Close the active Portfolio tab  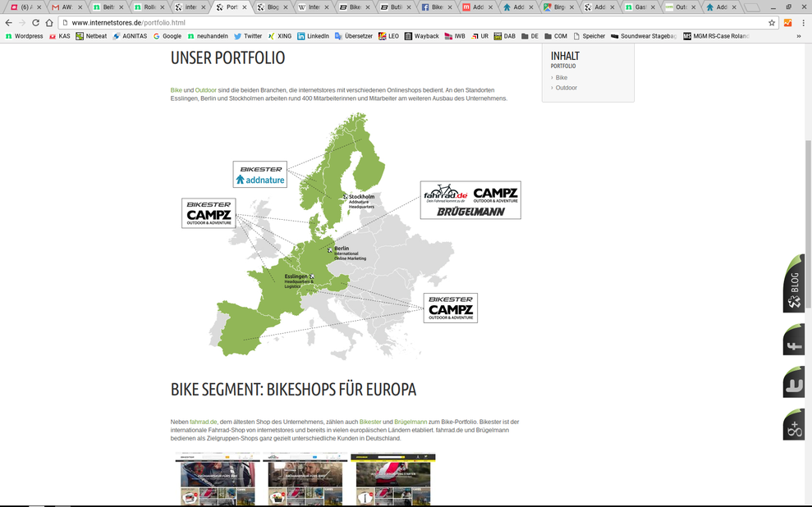[x=245, y=7]
